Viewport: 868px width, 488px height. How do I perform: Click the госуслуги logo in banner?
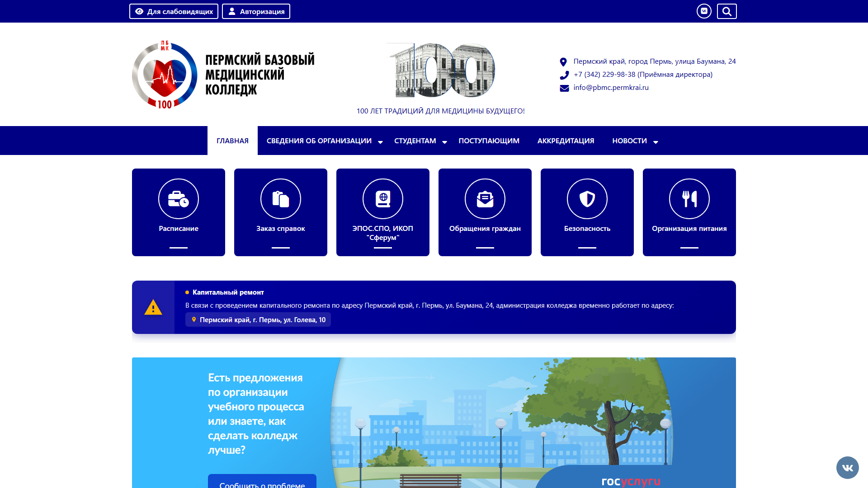point(631,481)
